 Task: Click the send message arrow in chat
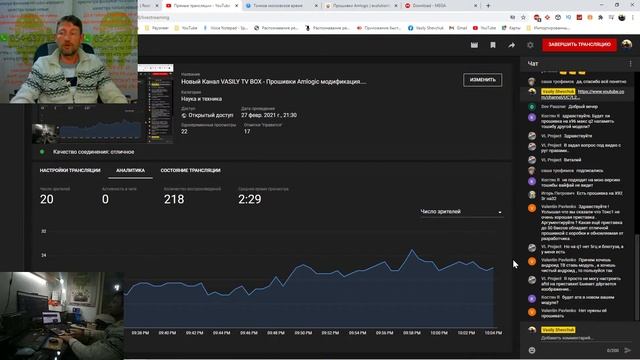627,350
